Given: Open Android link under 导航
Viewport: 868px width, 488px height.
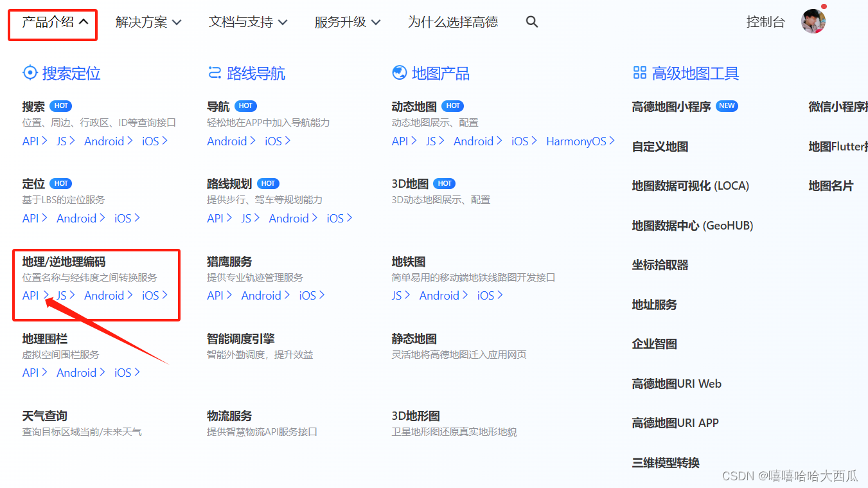Looking at the screenshot, I should pyautogui.click(x=231, y=141).
